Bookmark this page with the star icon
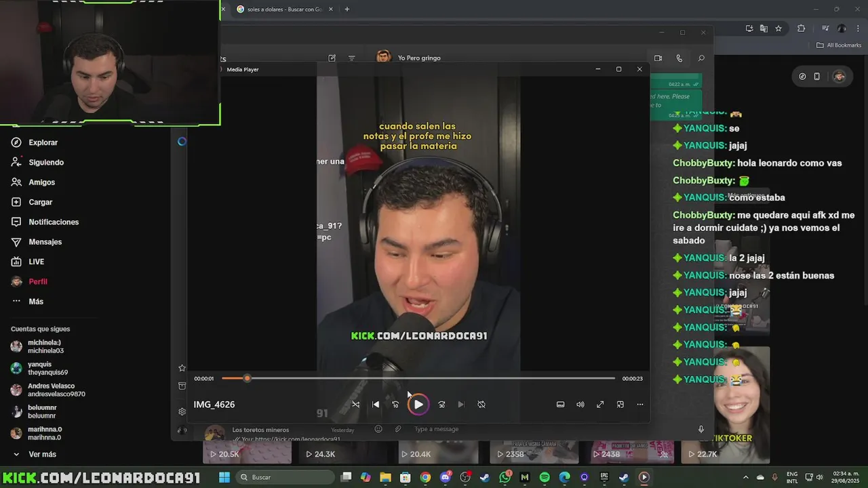 (778, 28)
